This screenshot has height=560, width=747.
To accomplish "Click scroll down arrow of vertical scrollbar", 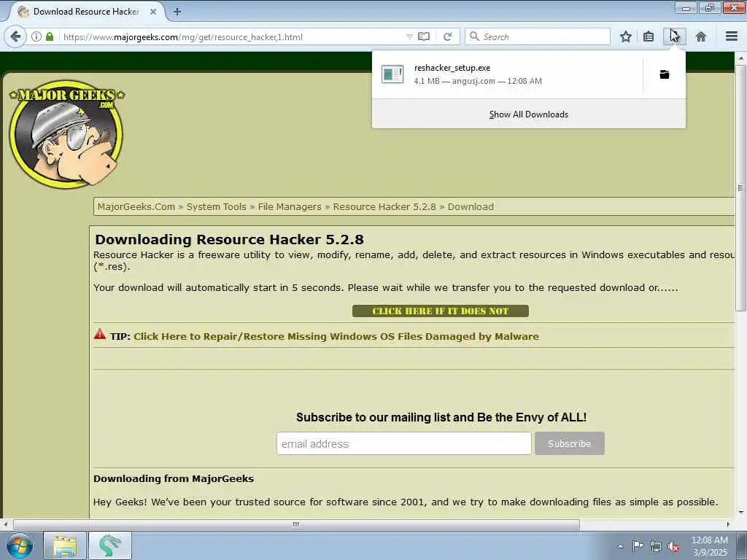I will (740, 513).
